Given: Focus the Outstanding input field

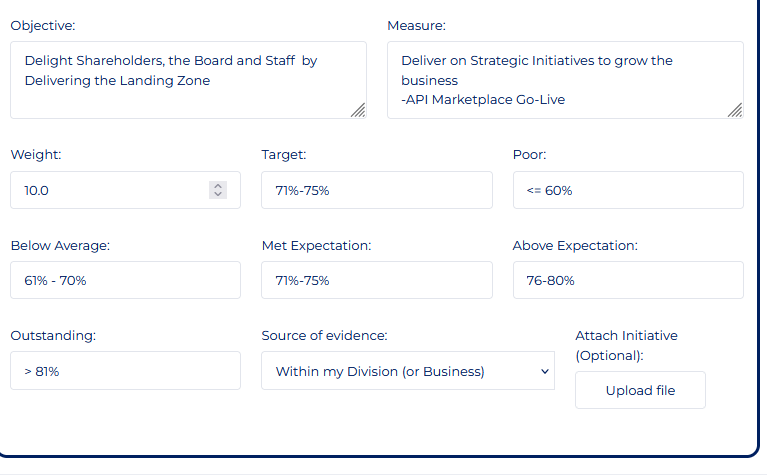Looking at the screenshot, I should pos(125,370).
